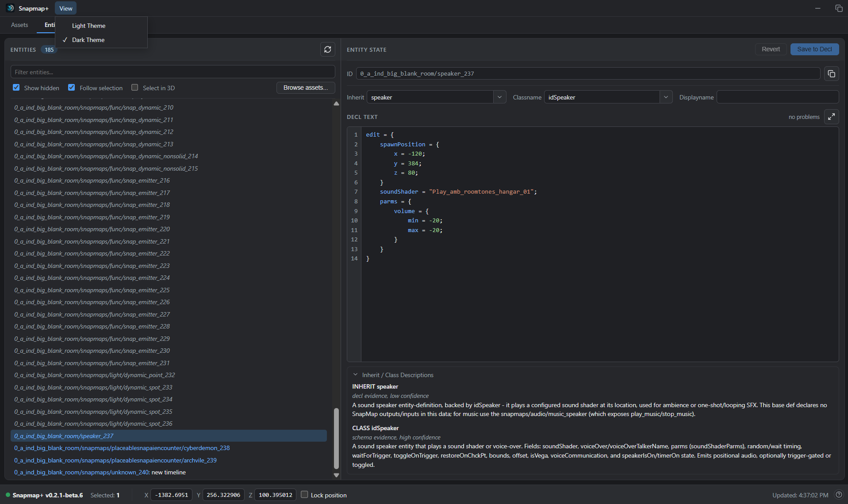The width and height of the screenshot is (848, 504).
Task: Click the Z position coordinate field
Action: point(275,495)
